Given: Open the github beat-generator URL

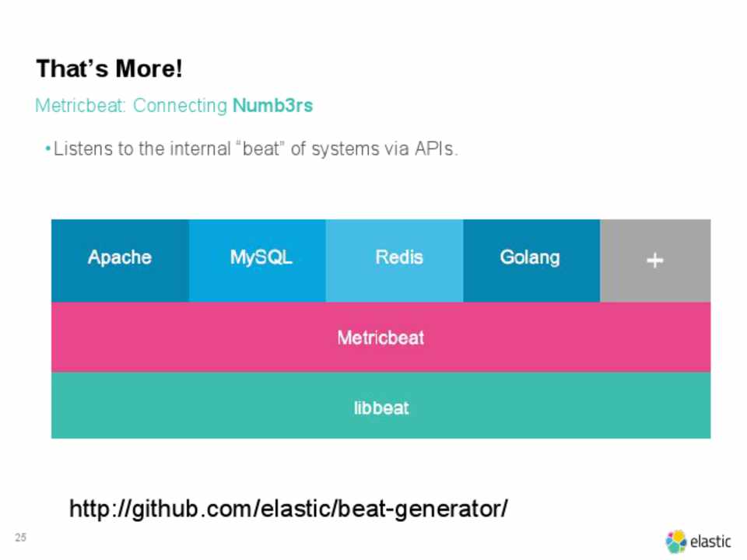Looking at the screenshot, I should tap(289, 509).
